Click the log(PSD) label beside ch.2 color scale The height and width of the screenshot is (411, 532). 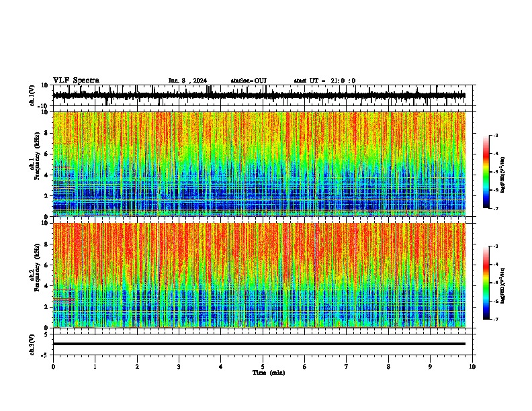503,285
